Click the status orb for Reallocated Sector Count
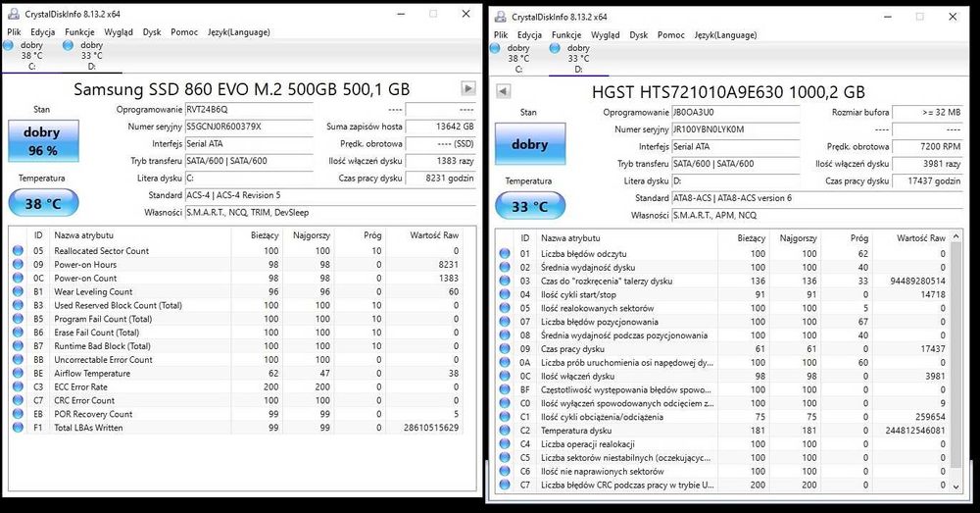Screen dimensions: 980x513 click(18, 251)
